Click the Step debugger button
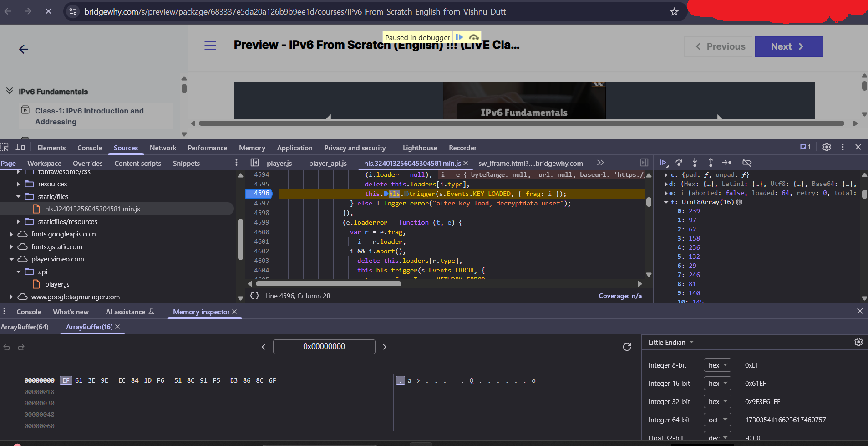The image size is (868, 446). coord(726,163)
